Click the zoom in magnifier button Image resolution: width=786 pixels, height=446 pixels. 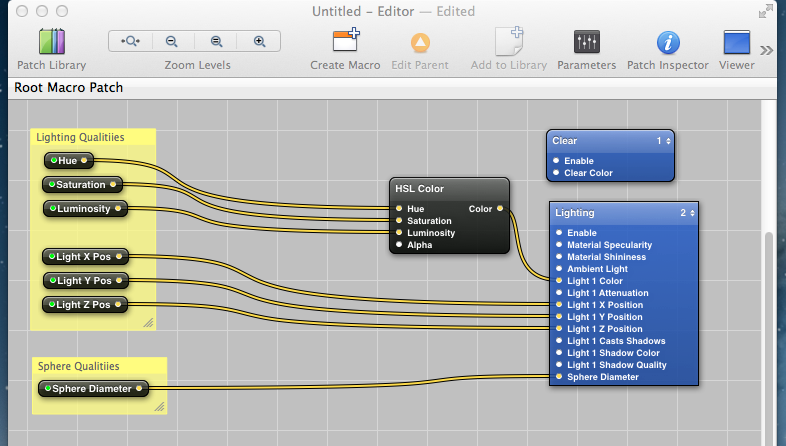click(x=259, y=41)
